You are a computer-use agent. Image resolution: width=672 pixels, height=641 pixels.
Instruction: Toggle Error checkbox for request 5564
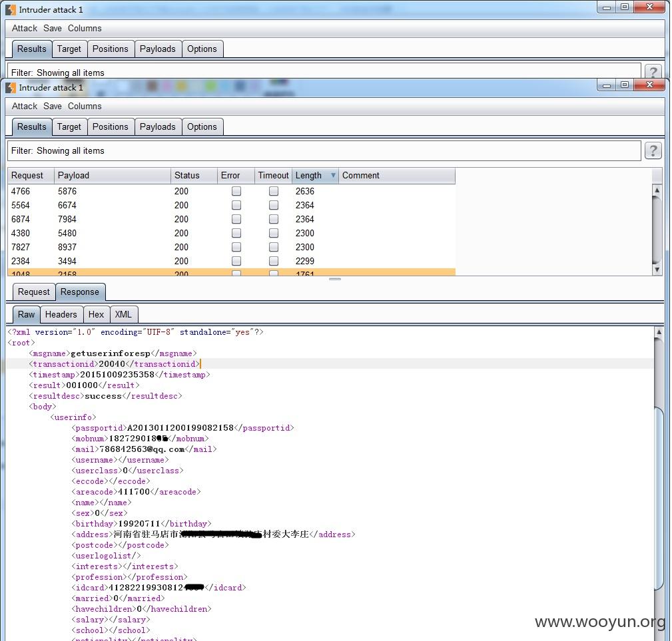[x=236, y=206]
